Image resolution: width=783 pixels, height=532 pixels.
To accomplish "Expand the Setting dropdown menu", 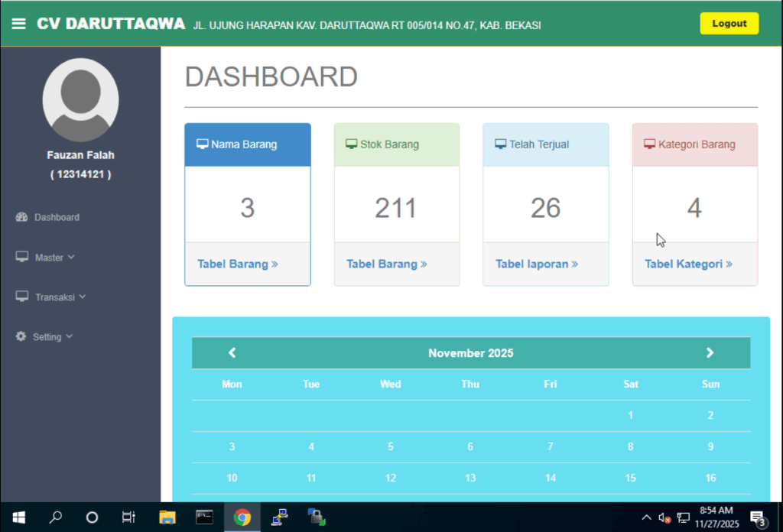I will click(52, 337).
